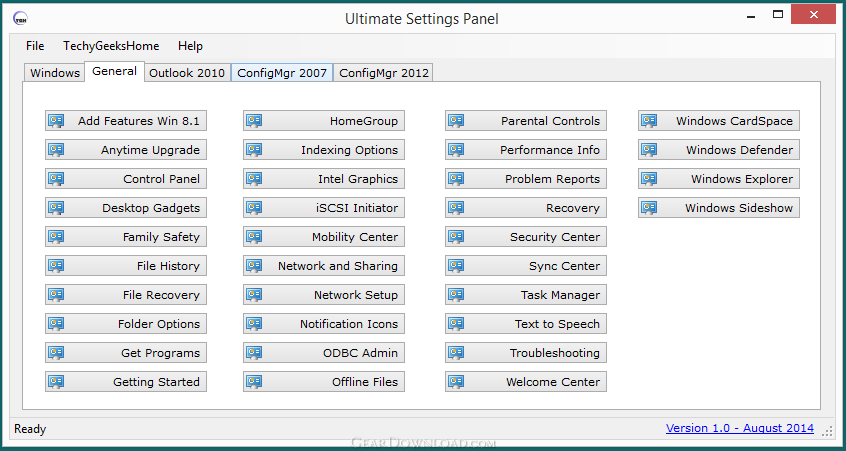
Task: Click the icon on Intel Graphics button
Action: (x=254, y=179)
